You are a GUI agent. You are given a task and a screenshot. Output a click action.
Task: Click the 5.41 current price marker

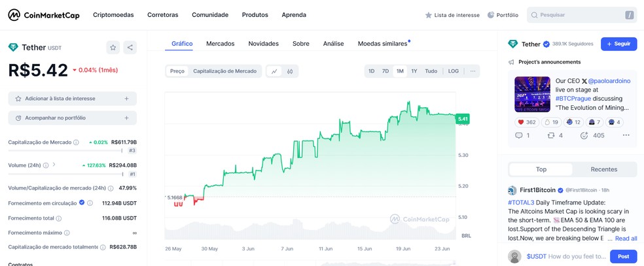click(463, 119)
